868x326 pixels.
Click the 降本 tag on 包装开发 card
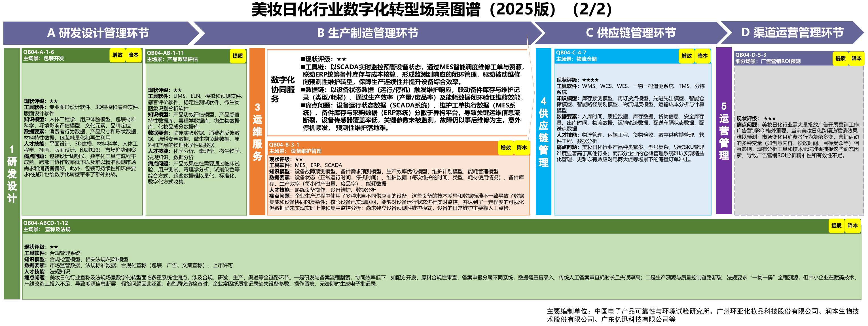pyautogui.click(x=134, y=55)
